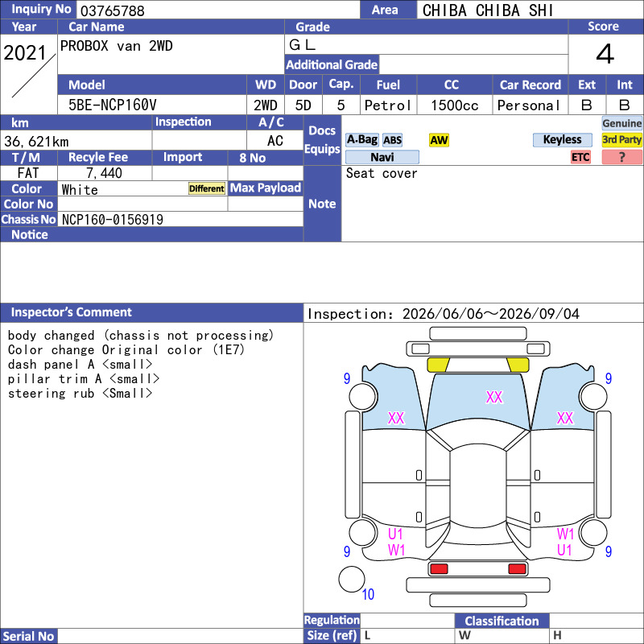This screenshot has width=644, height=644.
Task: Click the mileage 36,621km
Action: tap(36, 142)
